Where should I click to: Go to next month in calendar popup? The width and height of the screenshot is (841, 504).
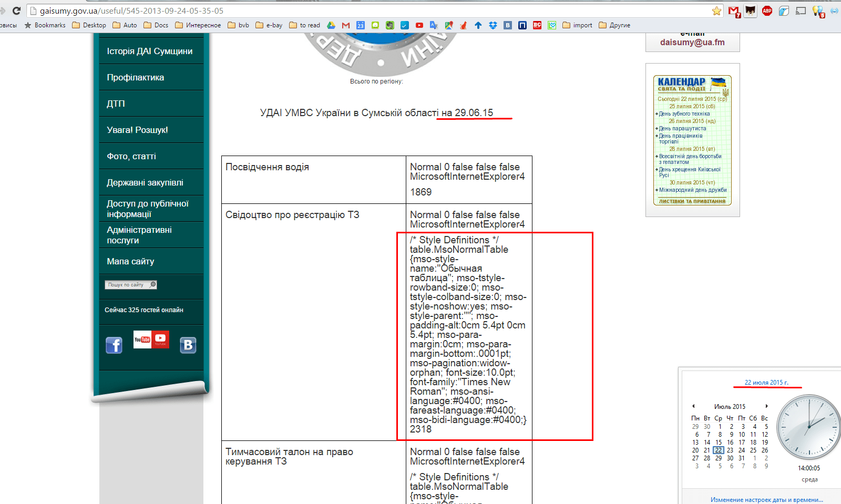coord(767,406)
